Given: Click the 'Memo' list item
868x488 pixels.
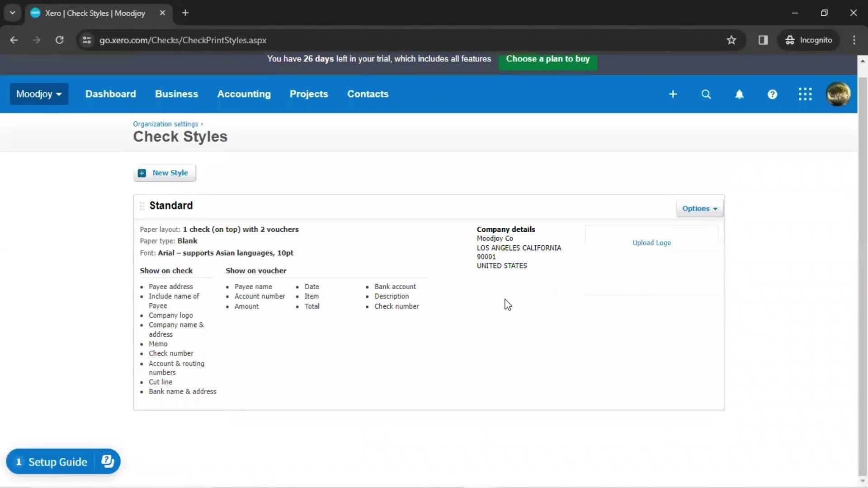Looking at the screenshot, I should pos(158,344).
